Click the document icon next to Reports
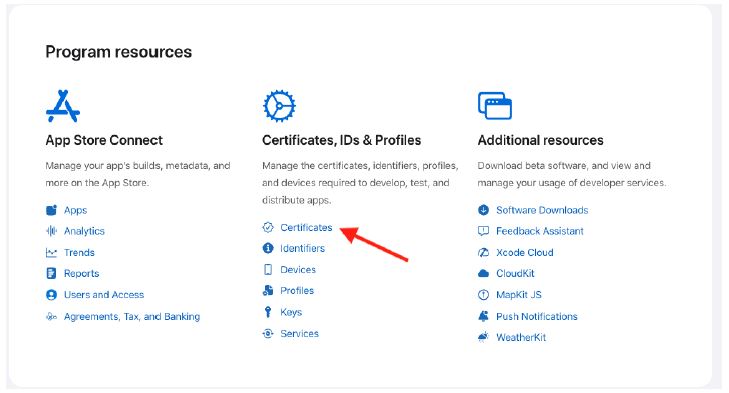The width and height of the screenshot is (729, 393). click(51, 273)
